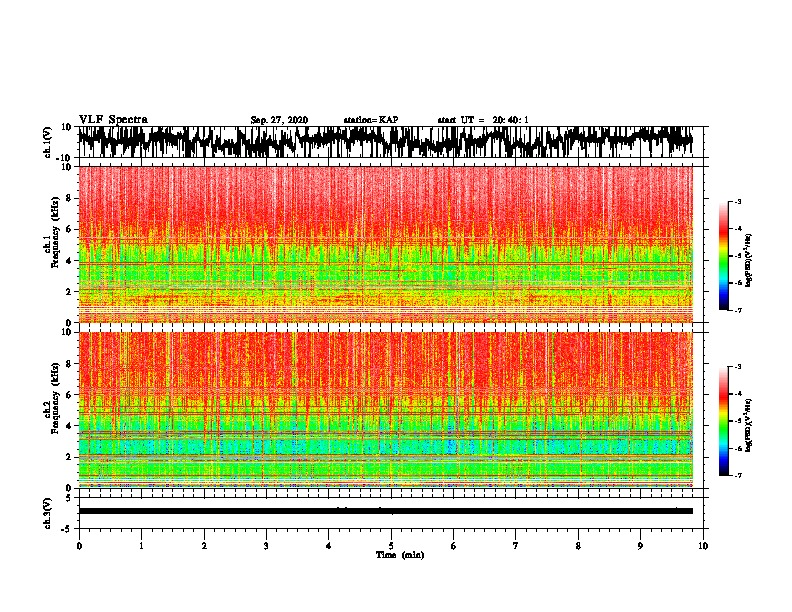Click the ch.1 color bar log(PSD) unit label
This screenshot has width=792, height=612.
point(749,260)
